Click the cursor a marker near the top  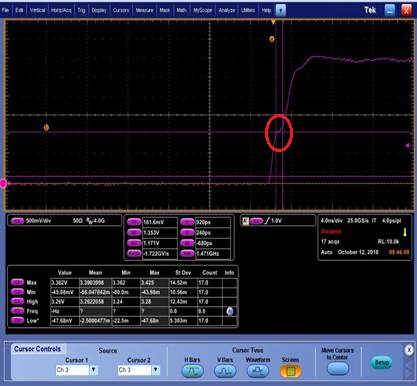point(272,39)
